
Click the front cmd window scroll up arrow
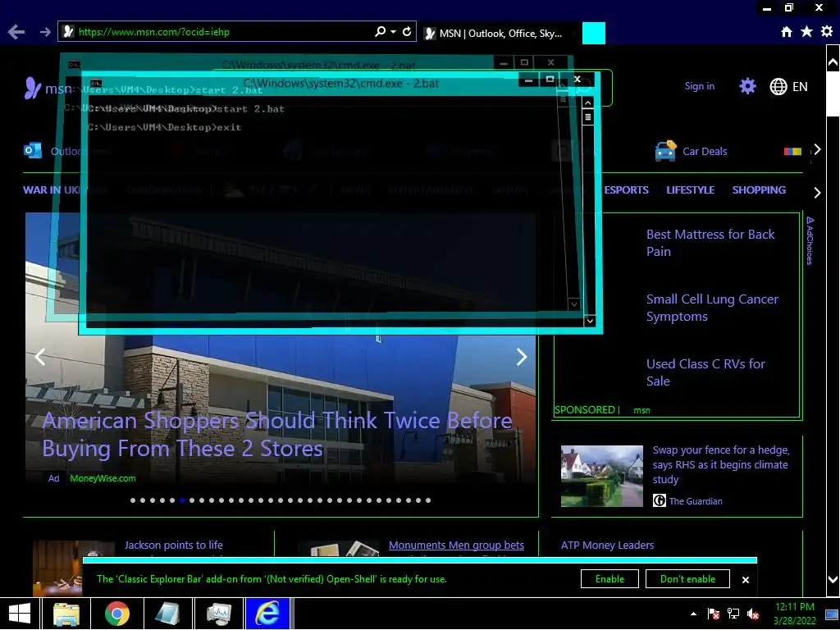coord(588,103)
